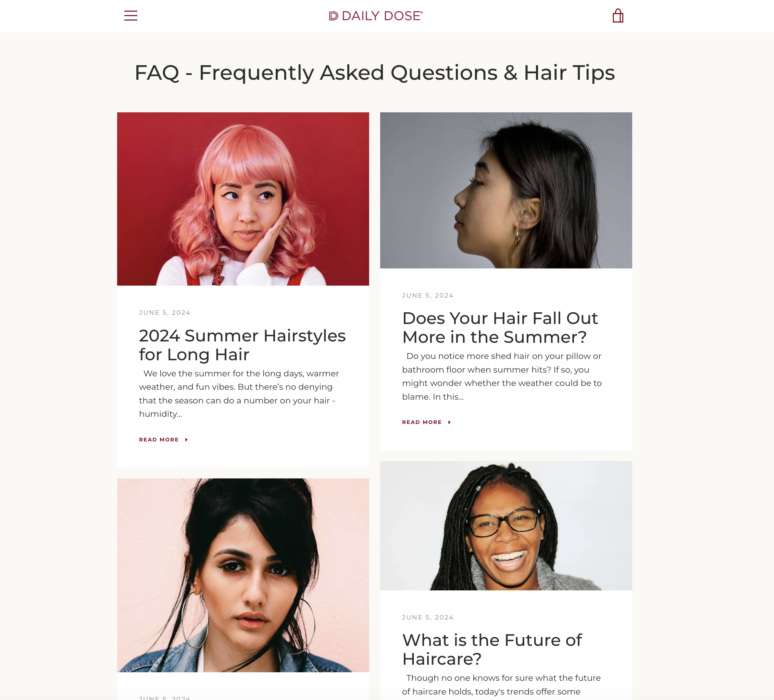Open "2024 Summer Hairstyles for Long Hair" title
The height and width of the screenshot is (700, 774).
(242, 345)
